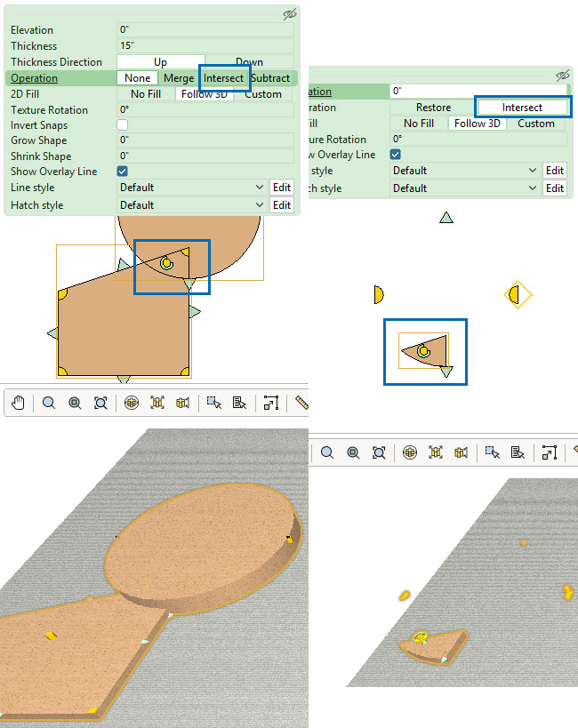This screenshot has width=578, height=728.
Task: Set Thickness Direction to Down
Action: (x=249, y=62)
